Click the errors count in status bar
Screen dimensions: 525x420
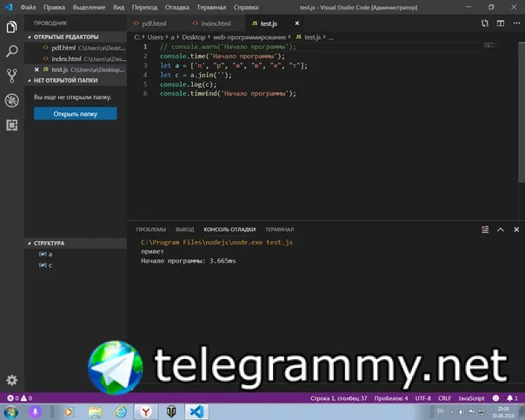[13, 398]
